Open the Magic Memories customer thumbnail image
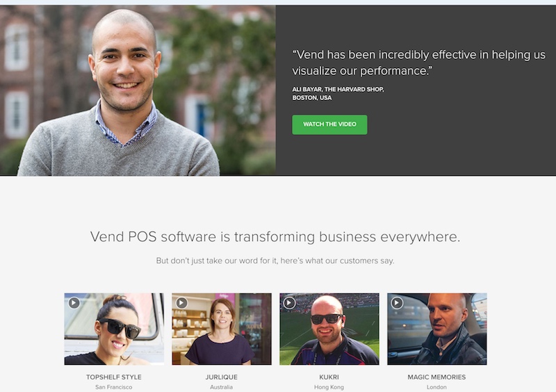556x392 pixels. click(x=437, y=329)
